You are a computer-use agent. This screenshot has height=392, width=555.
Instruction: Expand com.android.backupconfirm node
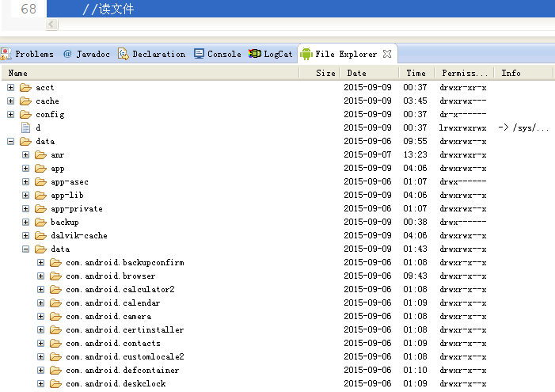pyautogui.click(x=40, y=262)
